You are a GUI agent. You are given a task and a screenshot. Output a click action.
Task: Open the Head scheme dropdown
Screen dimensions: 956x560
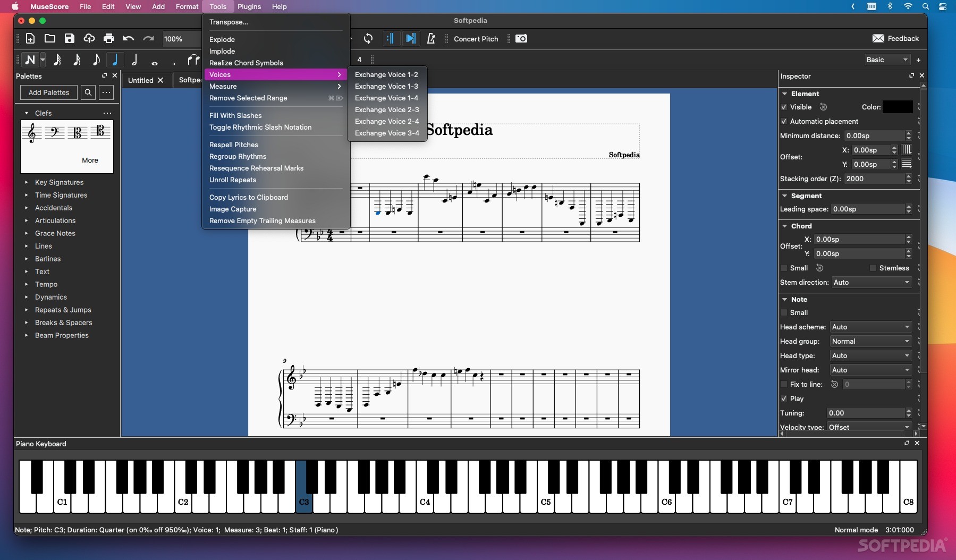(871, 327)
